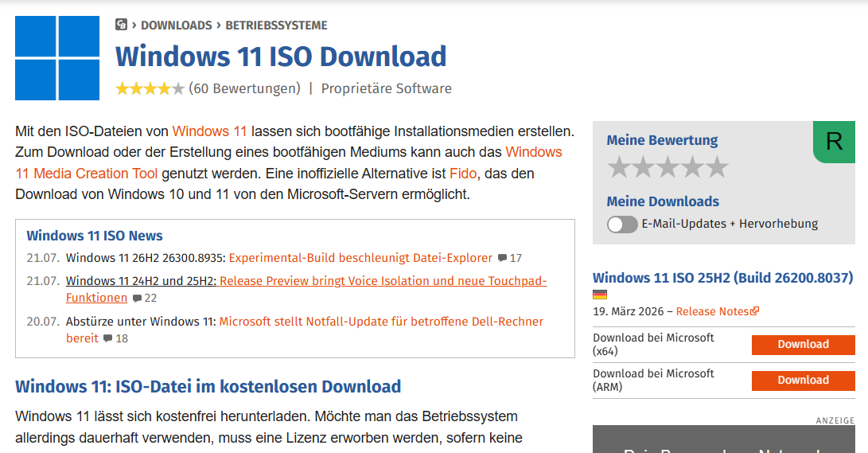Rate four stars under Meine Bewertung
868x453 pixels.
[692, 166]
